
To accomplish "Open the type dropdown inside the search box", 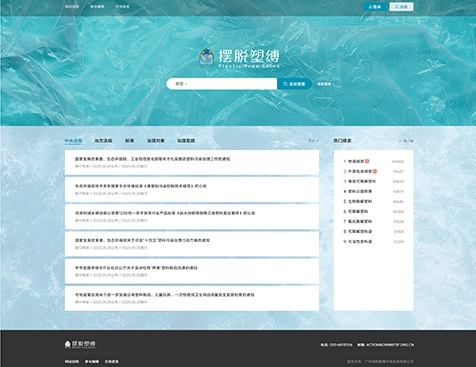I will point(181,84).
